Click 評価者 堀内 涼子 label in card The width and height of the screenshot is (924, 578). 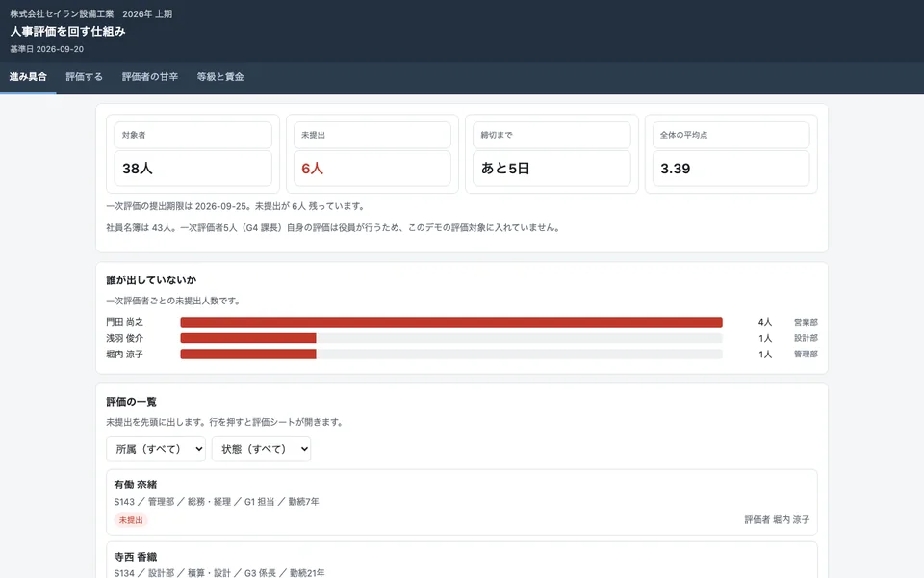point(777,519)
